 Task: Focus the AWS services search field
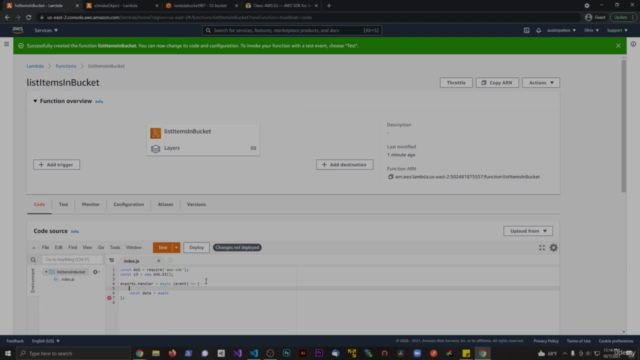coord(292,30)
